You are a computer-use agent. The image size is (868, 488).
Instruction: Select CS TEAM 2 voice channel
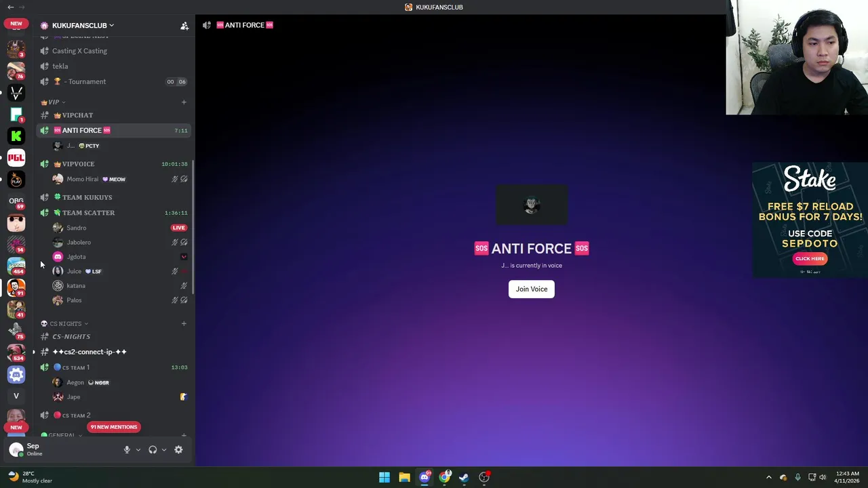114,415
